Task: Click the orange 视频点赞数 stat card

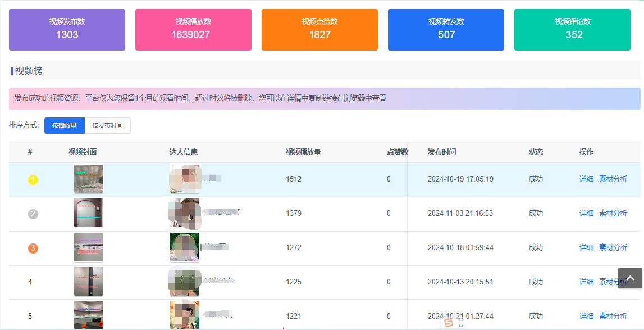Action: pos(319,30)
